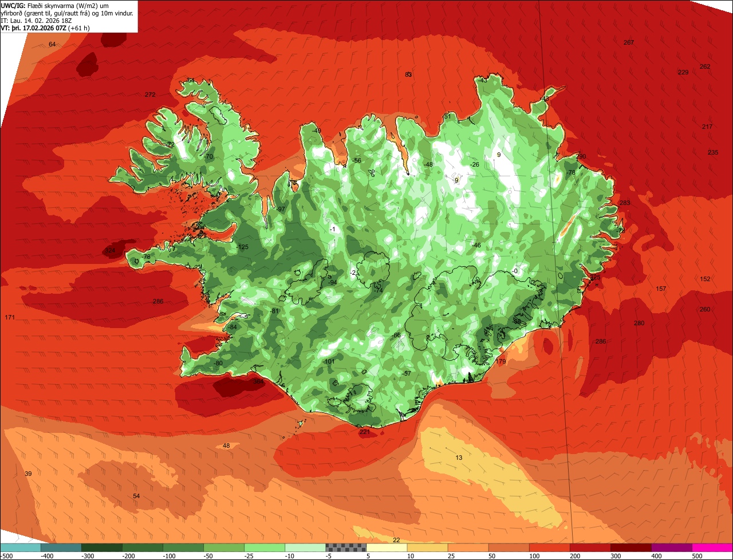Click the flux value 384 southwest of Reykjanes
The height and width of the screenshot is (560, 733).
(x=258, y=381)
